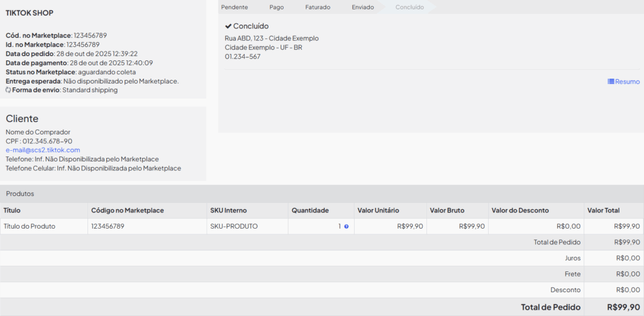The height and width of the screenshot is (316, 644).
Task: Click the list icon left of Resumo
Action: pyautogui.click(x=611, y=82)
